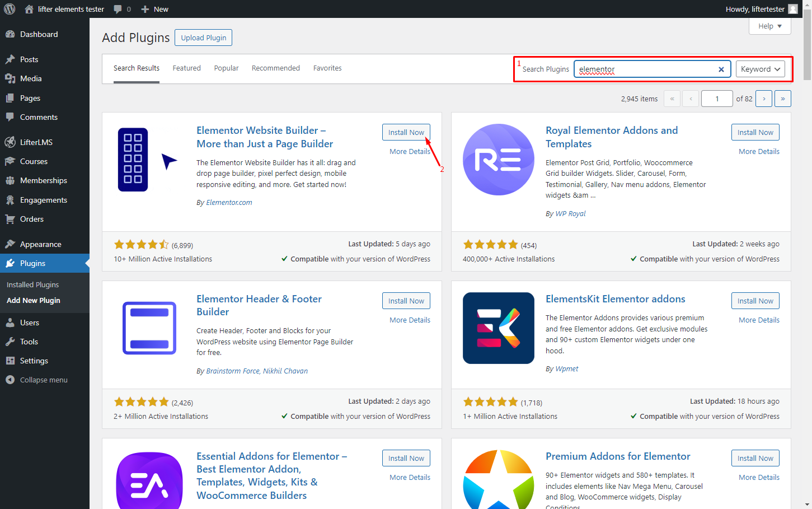This screenshot has width=812, height=509.
Task: Install Royal Elementor Addons and Templates
Action: (755, 132)
